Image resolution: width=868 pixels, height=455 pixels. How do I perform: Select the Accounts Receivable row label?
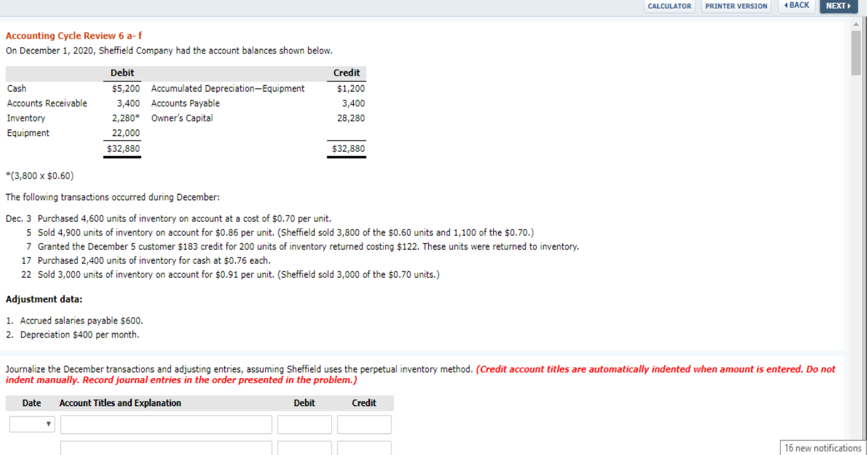pos(47,103)
